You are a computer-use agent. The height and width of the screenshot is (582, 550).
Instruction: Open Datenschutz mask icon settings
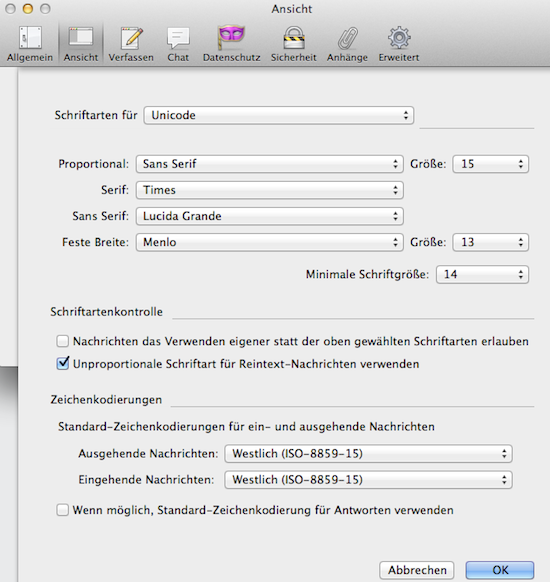[x=231, y=44]
